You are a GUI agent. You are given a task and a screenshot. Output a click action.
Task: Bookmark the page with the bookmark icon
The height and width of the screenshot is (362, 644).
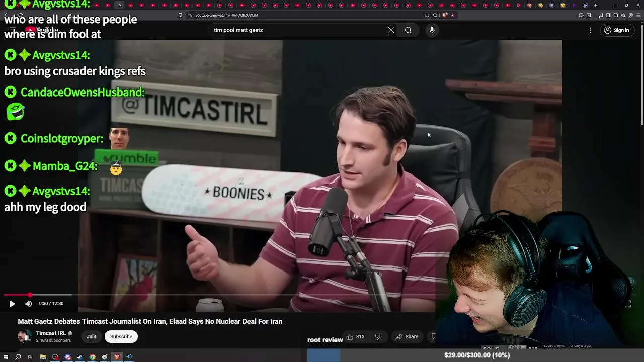(x=180, y=15)
